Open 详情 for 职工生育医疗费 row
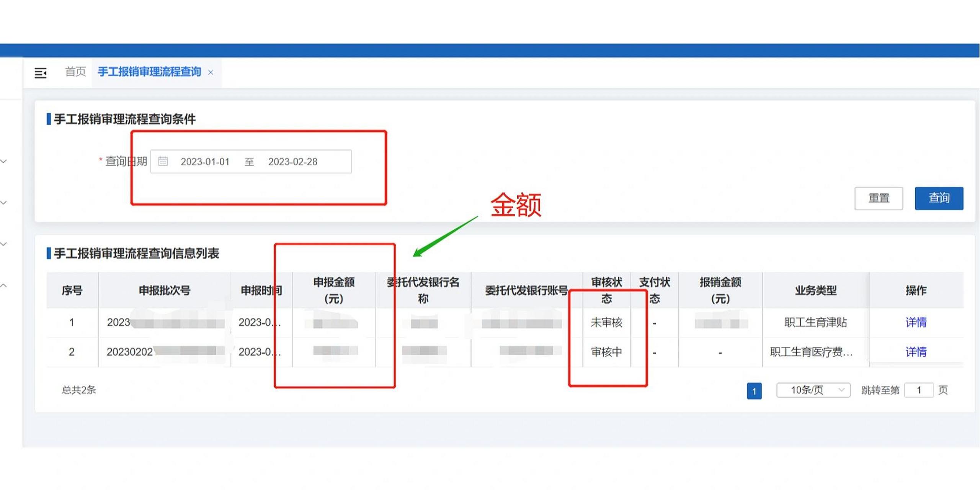Screen dimensions: 980x490 [x=916, y=352]
